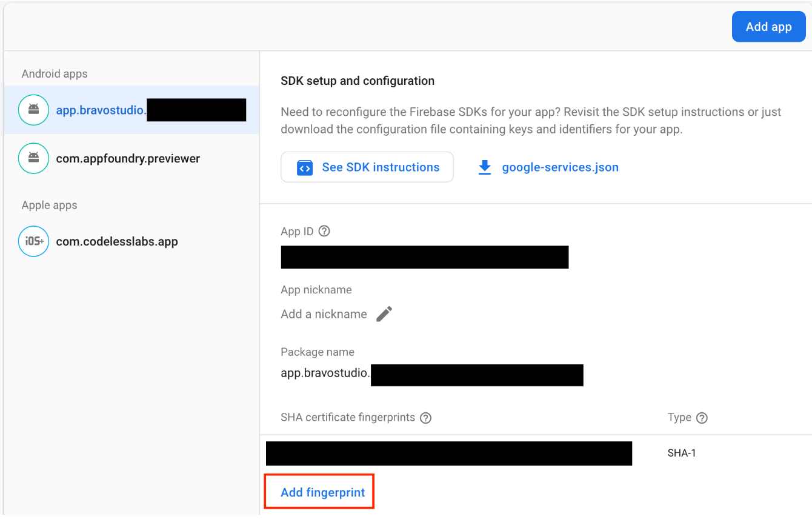Click the redacted App ID value
The image size is (812, 519).
(424, 257)
